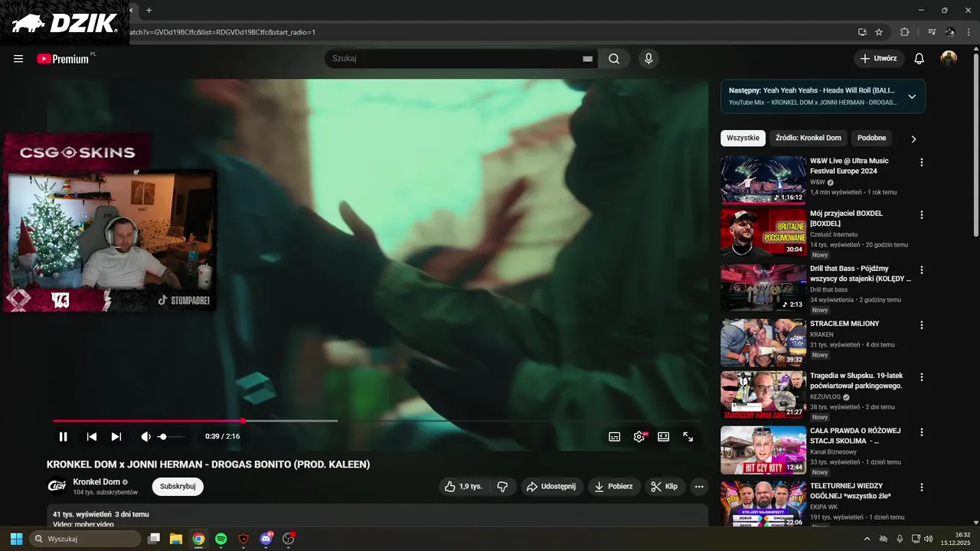980x551 pixels.
Task: Open on-screen keyboard icon in search box
Action: pyautogui.click(x=587, y=59)
